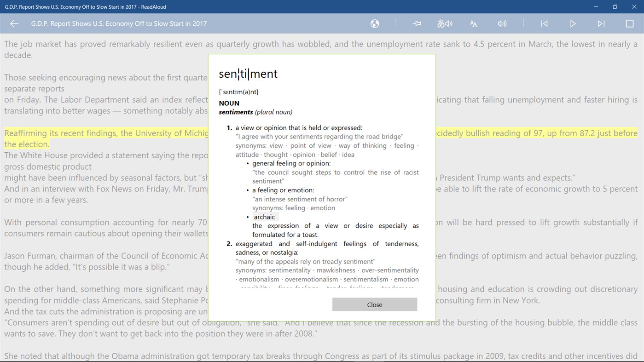This screenshot has width=644, height=362.
Task: Click the synonym 'emotion'
Action: pos(323,207)
